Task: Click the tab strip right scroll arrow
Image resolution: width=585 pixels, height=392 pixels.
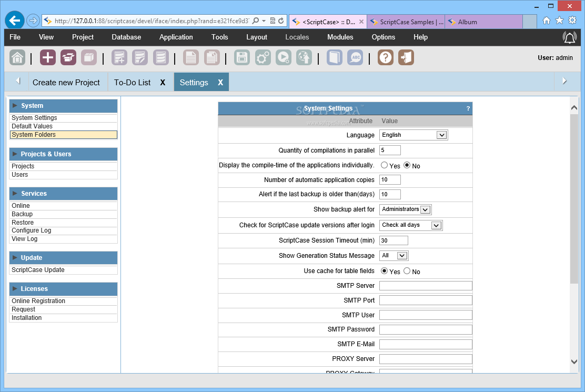Action: point(564,81)
